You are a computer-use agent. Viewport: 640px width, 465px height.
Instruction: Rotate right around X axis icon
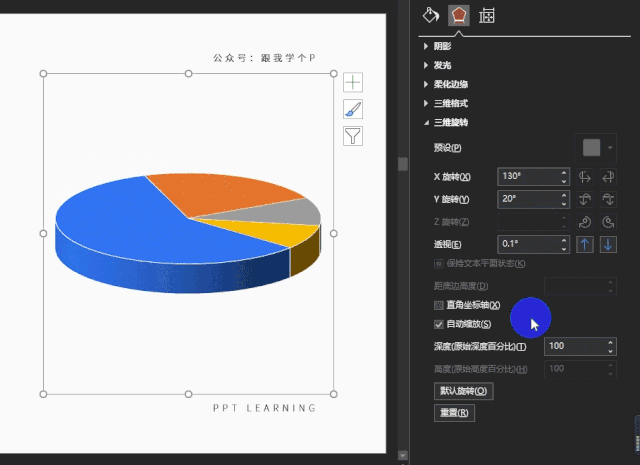tap(608, 177)
